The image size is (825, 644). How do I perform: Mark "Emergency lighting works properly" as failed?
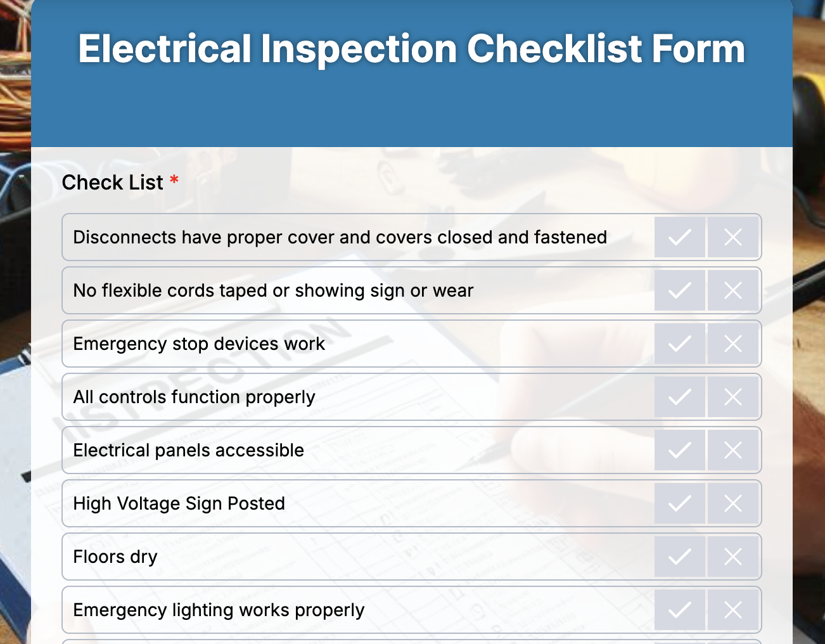[733, 610]
